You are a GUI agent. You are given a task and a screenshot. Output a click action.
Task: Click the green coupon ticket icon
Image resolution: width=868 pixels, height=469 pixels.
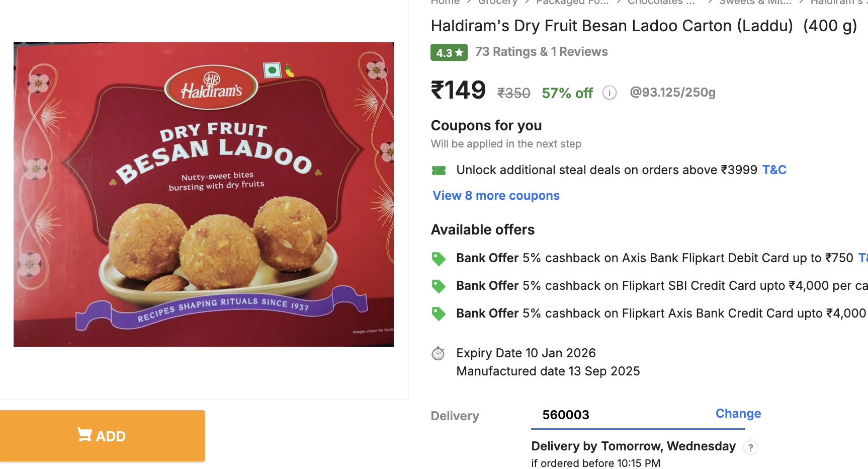click(x=439, y=171)
